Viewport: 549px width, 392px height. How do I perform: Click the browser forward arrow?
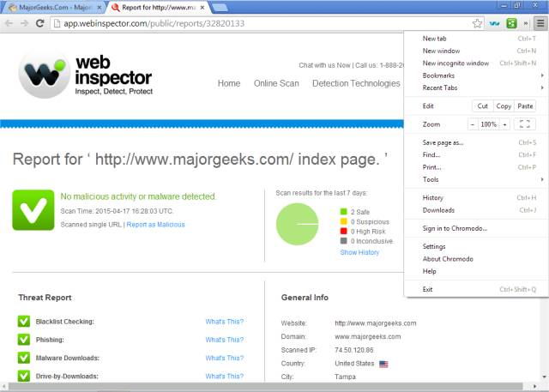pos(25,23)
